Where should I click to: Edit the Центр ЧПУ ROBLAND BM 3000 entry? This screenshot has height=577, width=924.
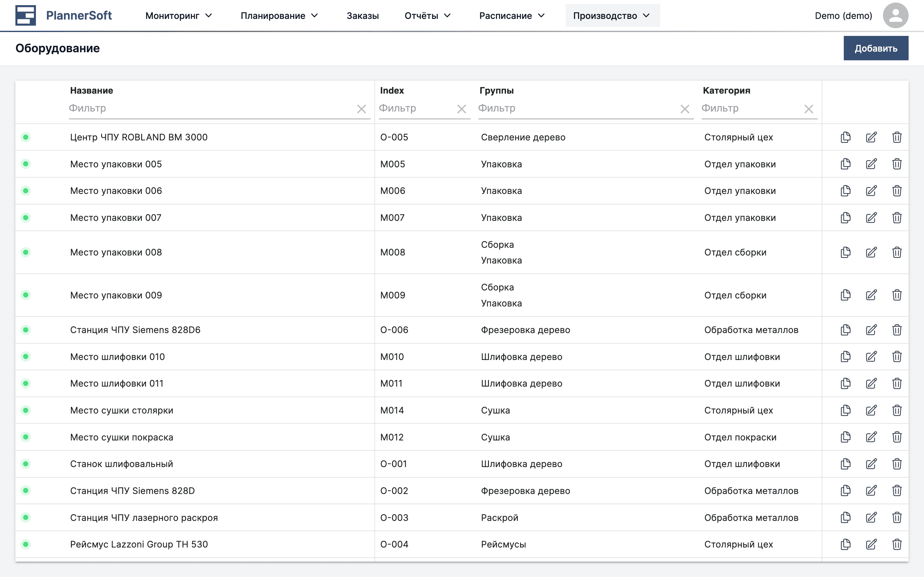[872, 137]
